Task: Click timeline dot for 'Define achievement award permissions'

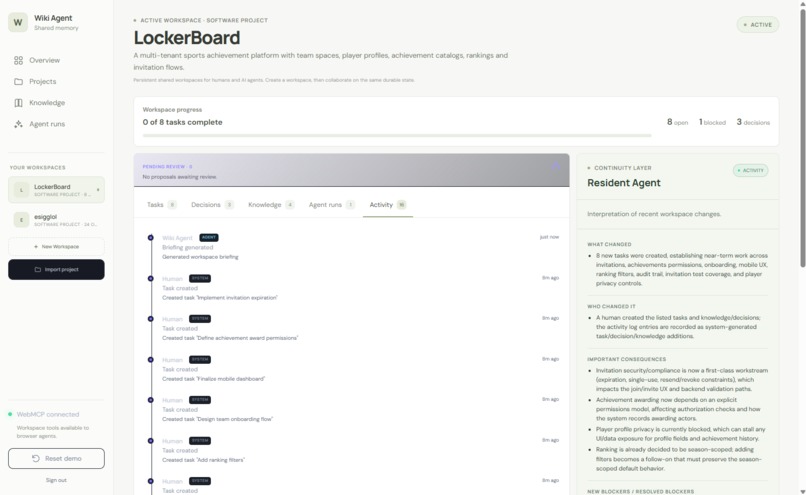Action: click(x=151, y=319)
